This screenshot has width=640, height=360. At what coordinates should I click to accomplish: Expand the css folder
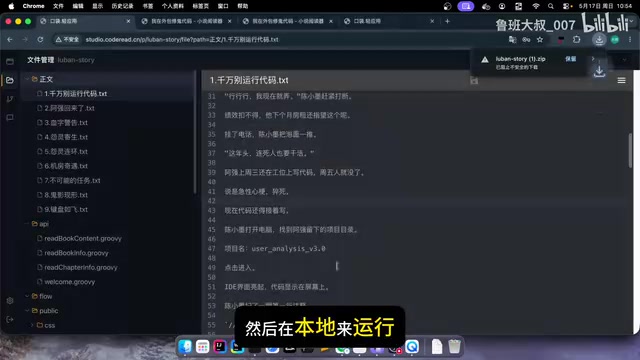click(32, 325)
